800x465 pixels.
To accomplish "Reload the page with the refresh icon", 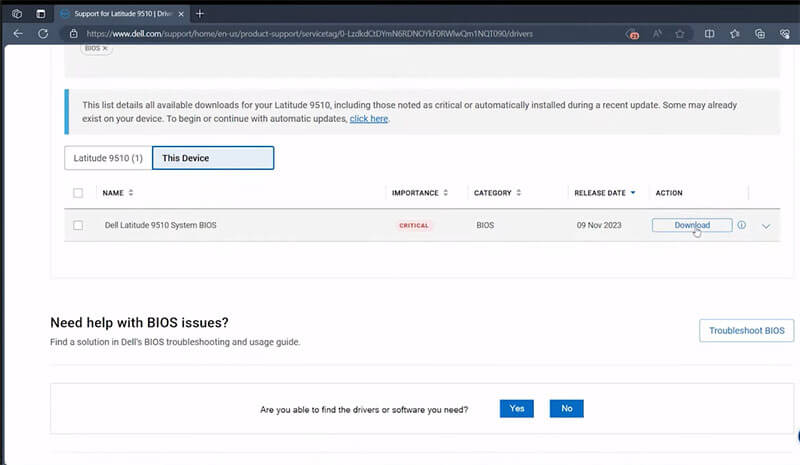I will point(43,34).
